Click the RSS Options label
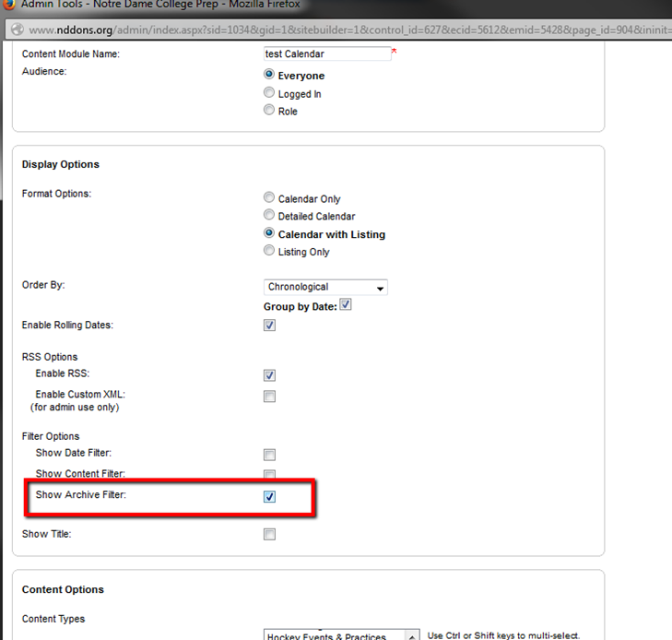Screen dimensions: 672x640 (x=50, y=357)
